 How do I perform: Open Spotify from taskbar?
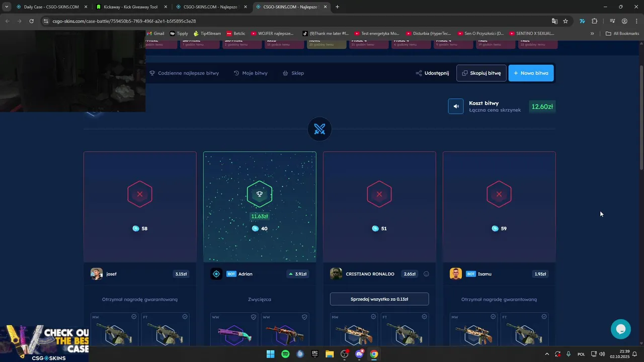click(x=285, y=354)
